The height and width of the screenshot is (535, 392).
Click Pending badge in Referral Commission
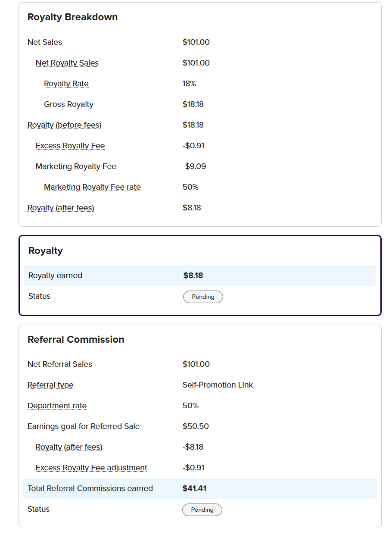tap(202, 510)
